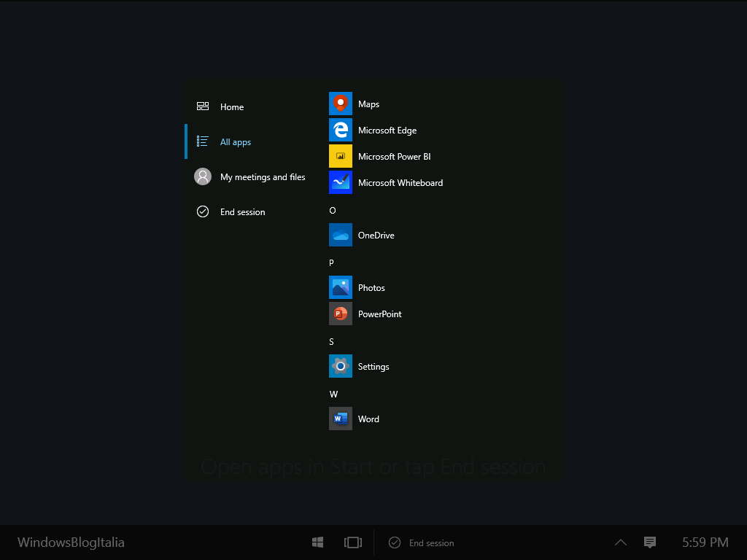The height and width of the screenshot is (560, 747).
Task: Click End session checkmark icon in menu
Action: [203, 211]
